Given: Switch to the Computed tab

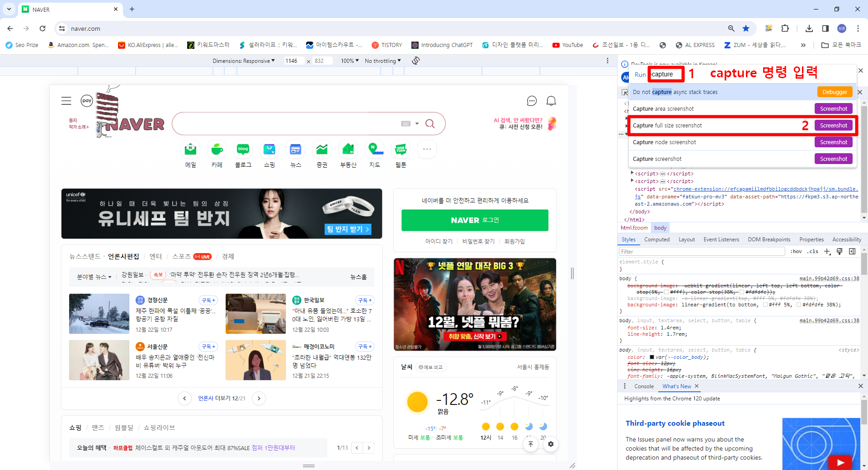Looking at the screenshot, I should click(657, 240).
